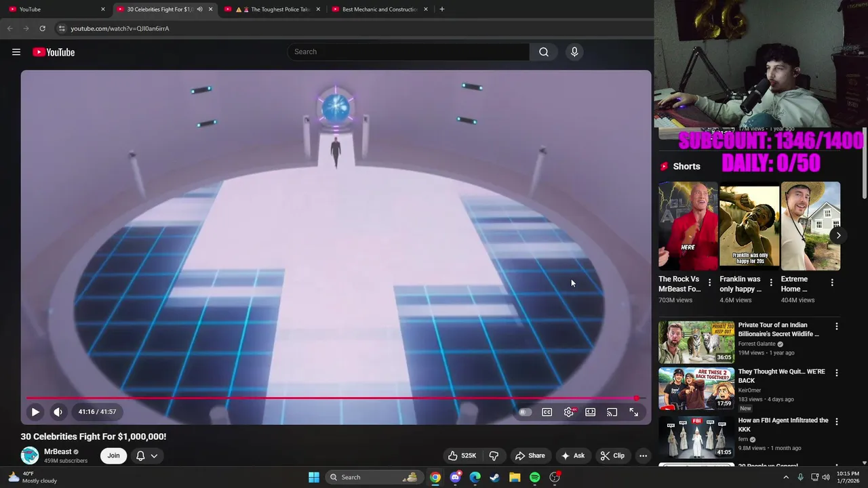Open a new browser tab

442,9
